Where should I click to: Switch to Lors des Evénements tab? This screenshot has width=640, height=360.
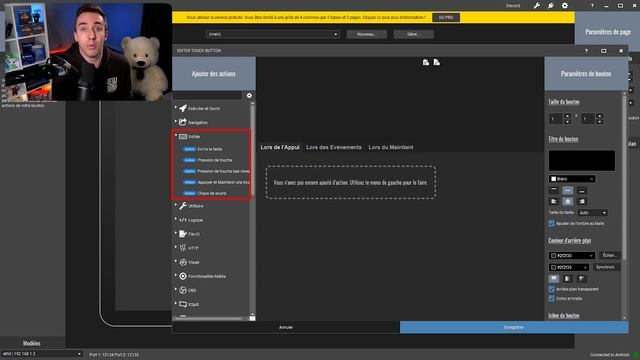click(334, 147)
